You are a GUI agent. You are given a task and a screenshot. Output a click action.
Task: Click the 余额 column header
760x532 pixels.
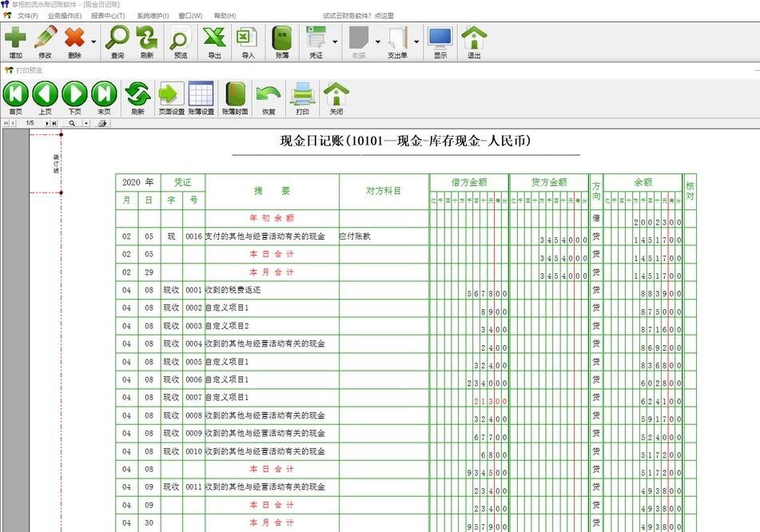[x=643, y=182]
